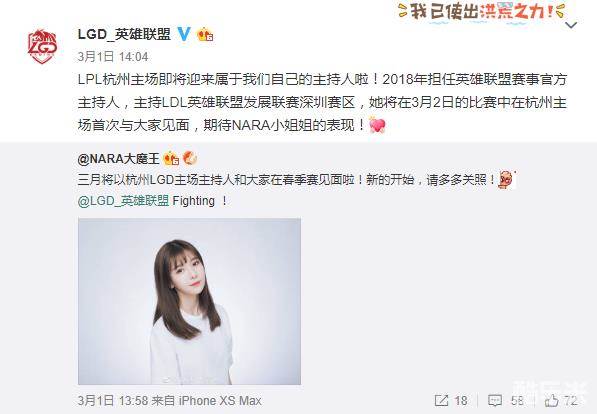Enlarge the portrait photo thumbnail

click(189, 301)
